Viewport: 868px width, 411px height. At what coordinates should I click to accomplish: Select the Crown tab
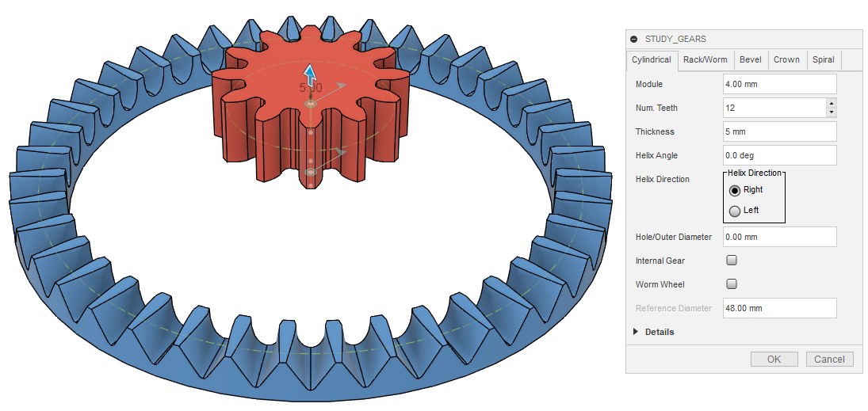pos(786,59)
